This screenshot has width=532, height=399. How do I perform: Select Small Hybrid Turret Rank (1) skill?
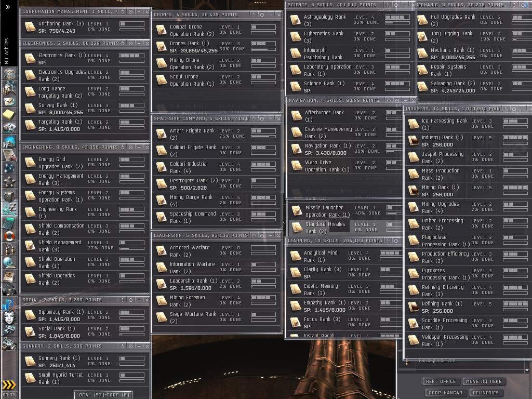(x=85, y=378)
